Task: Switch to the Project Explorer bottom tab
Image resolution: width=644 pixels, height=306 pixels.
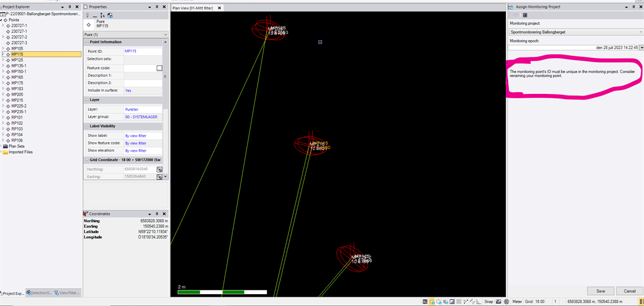Action: tap(12, 293)
